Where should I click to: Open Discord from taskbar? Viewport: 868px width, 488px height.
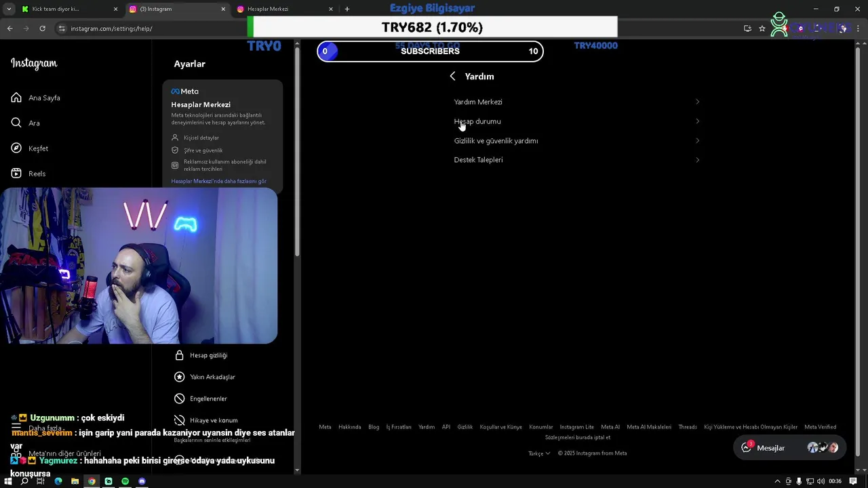pyautogui.click(x=142, y=481)
